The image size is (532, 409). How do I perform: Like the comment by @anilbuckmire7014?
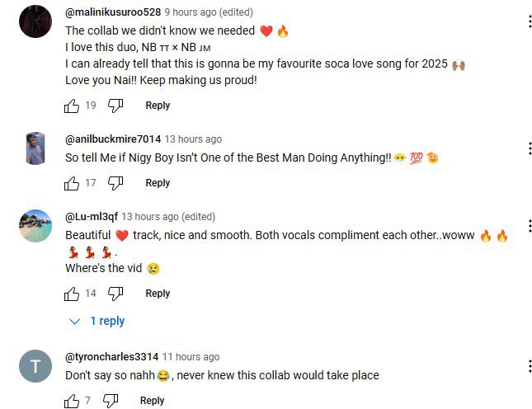(72, 183)
